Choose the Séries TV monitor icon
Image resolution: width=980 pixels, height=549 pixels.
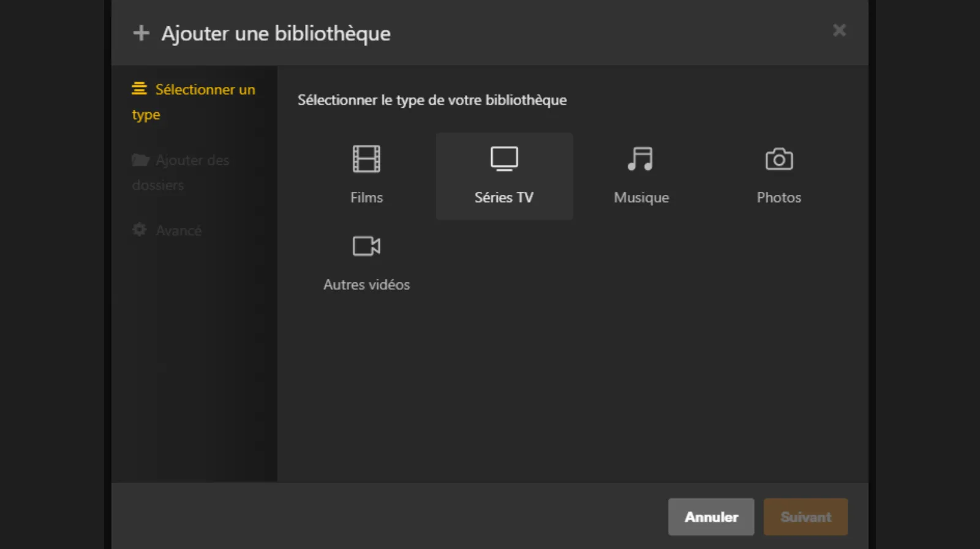click(504, 159)
